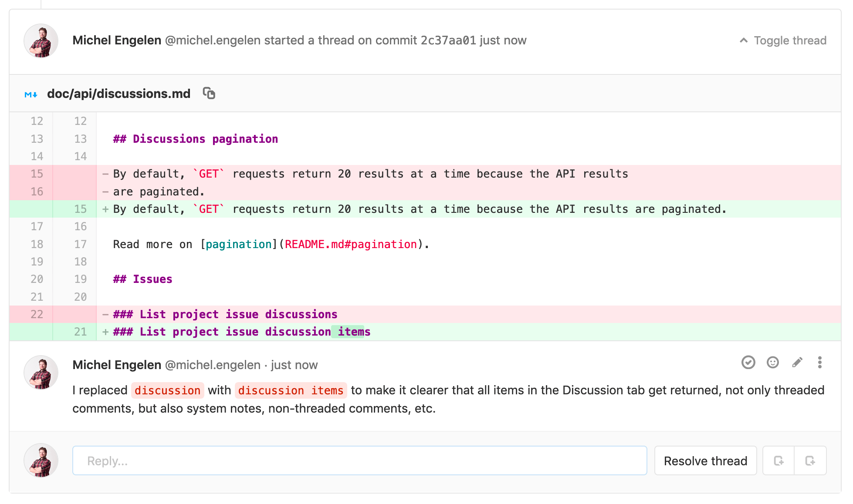Click rightmost create-issue icon in reply bar
This screenshot has width=853, height=504.
[810, 461]
